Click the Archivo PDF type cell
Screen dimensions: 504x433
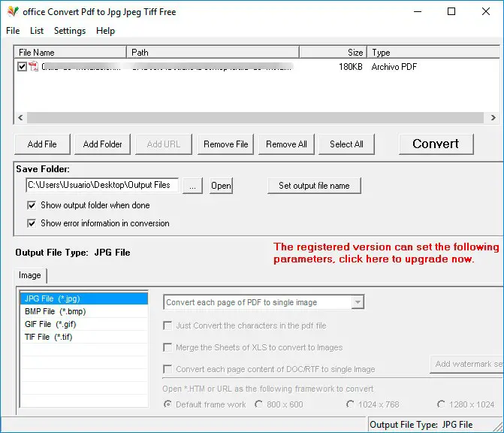point(394,67)
